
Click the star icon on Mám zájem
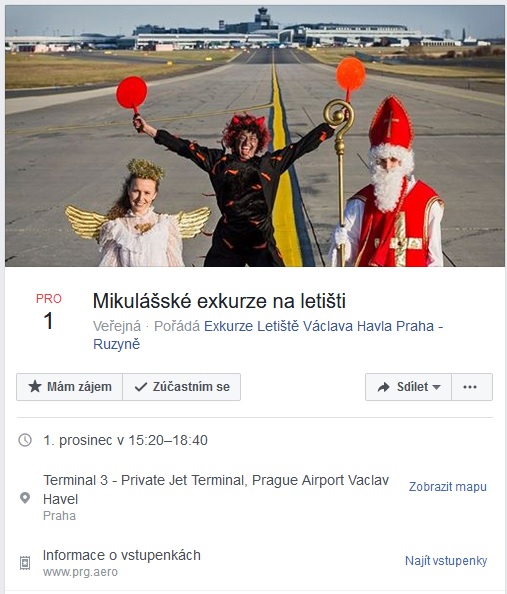35,387
